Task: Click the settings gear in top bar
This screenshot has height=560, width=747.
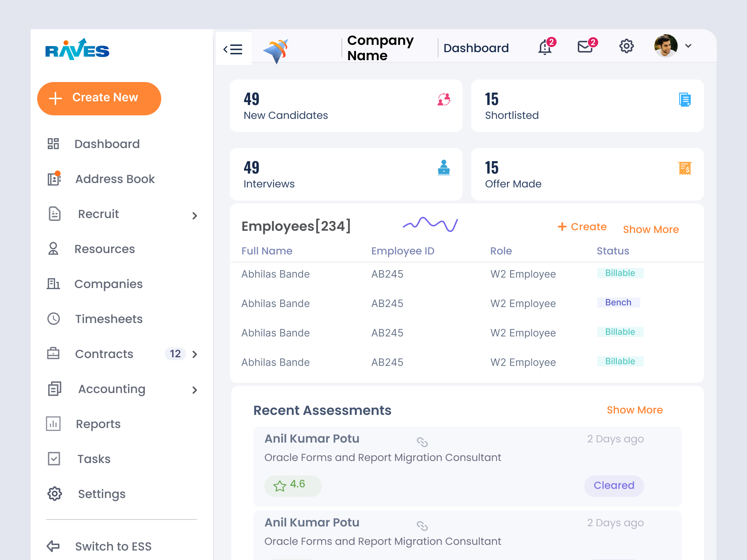Action: (x=626, y=46)
